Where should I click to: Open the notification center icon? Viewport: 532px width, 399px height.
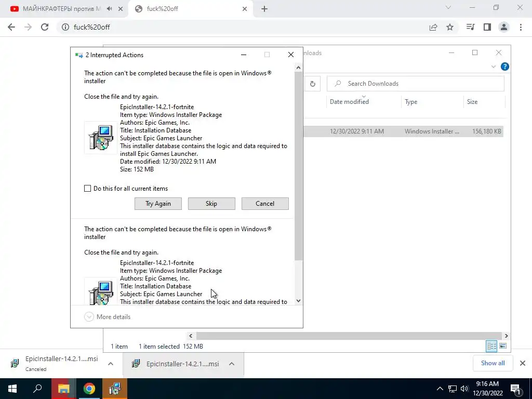coord(515,389)
